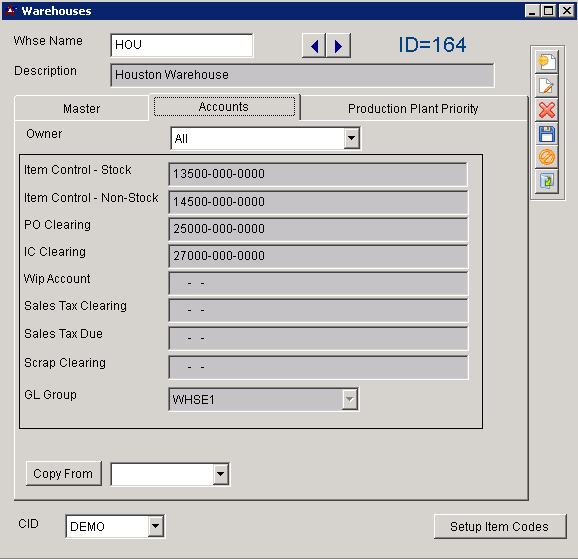This screenshot has width=578, height=559.
Task: Click the Refresh document icon
Action: pyautogui.click(x=547, y=181)
